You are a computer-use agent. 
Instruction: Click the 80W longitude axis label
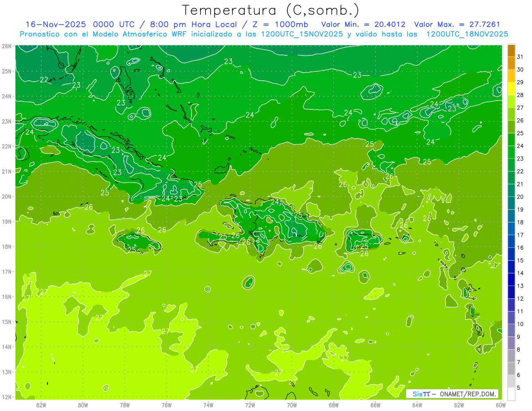click(83, 405)
